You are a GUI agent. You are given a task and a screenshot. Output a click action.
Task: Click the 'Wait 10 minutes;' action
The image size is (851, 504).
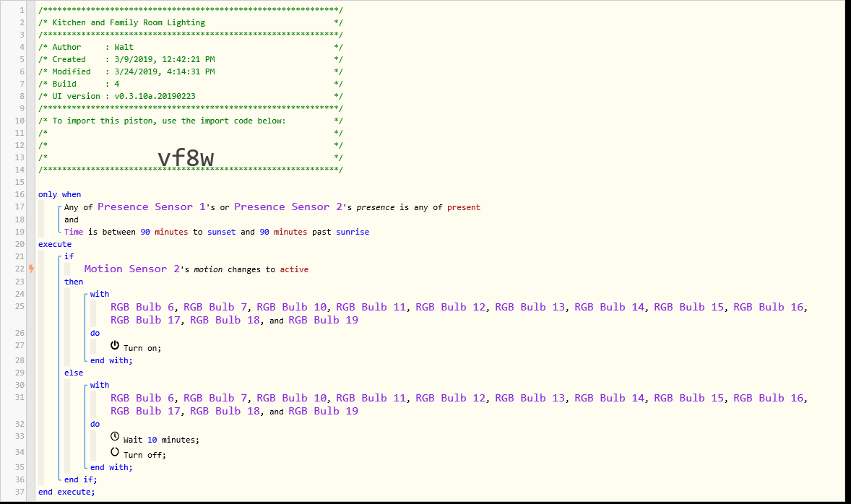(x=161, y=440)
